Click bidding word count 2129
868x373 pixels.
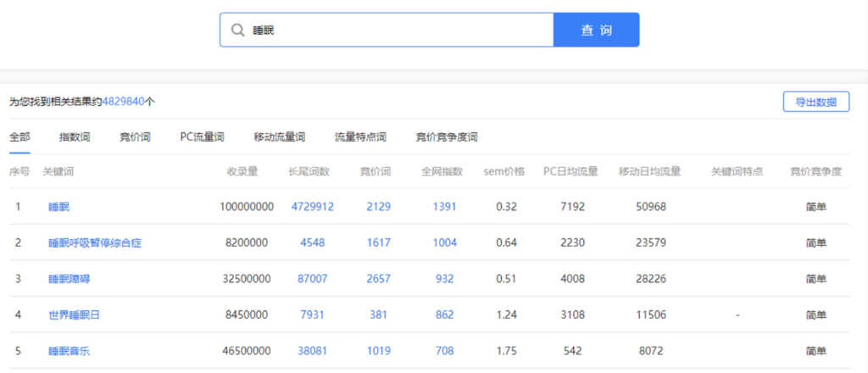378,207
